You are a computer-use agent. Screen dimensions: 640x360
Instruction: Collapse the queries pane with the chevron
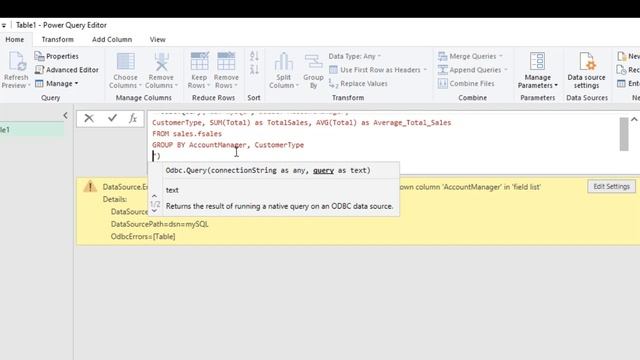[65, 116]
